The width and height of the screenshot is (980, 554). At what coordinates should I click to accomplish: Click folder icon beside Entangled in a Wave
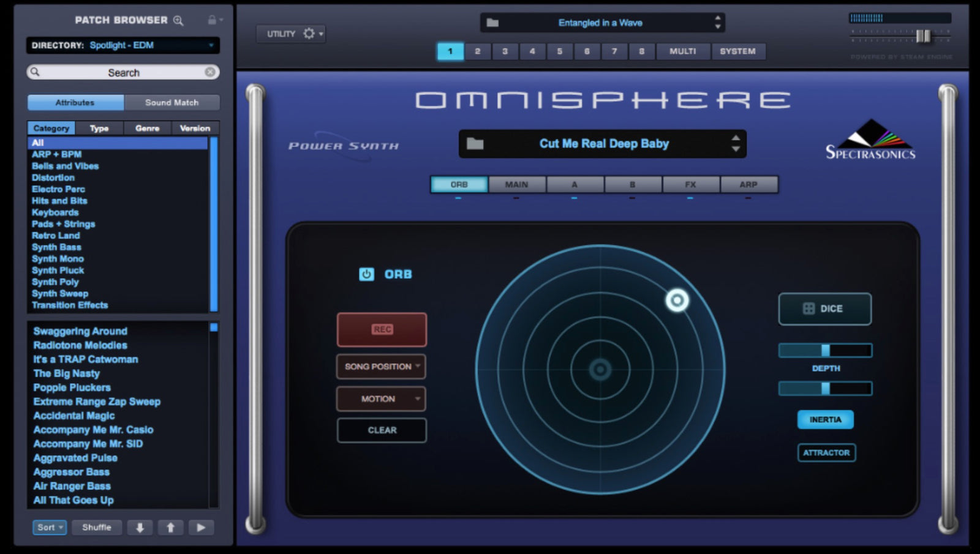pyautogui.click(x=492, y=23)
